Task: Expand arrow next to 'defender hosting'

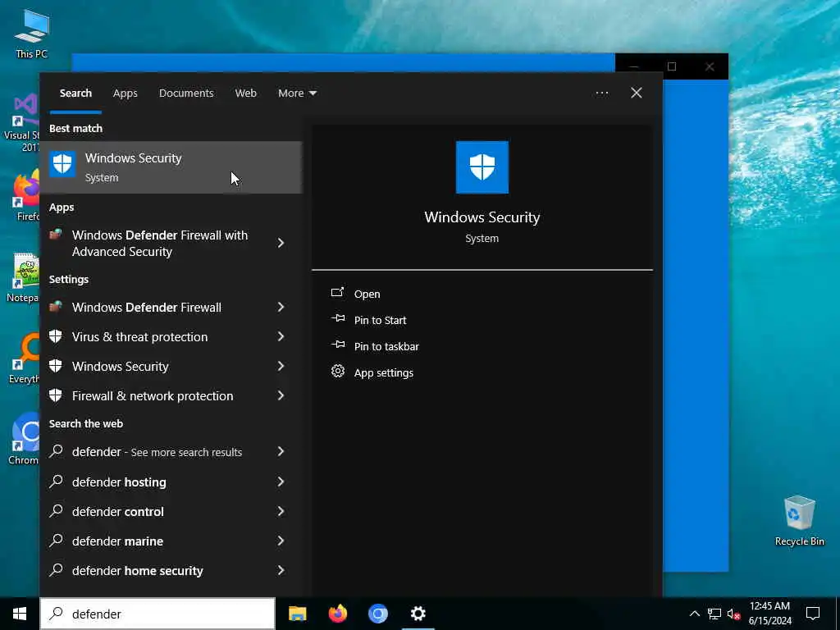Action: (281, 482)
